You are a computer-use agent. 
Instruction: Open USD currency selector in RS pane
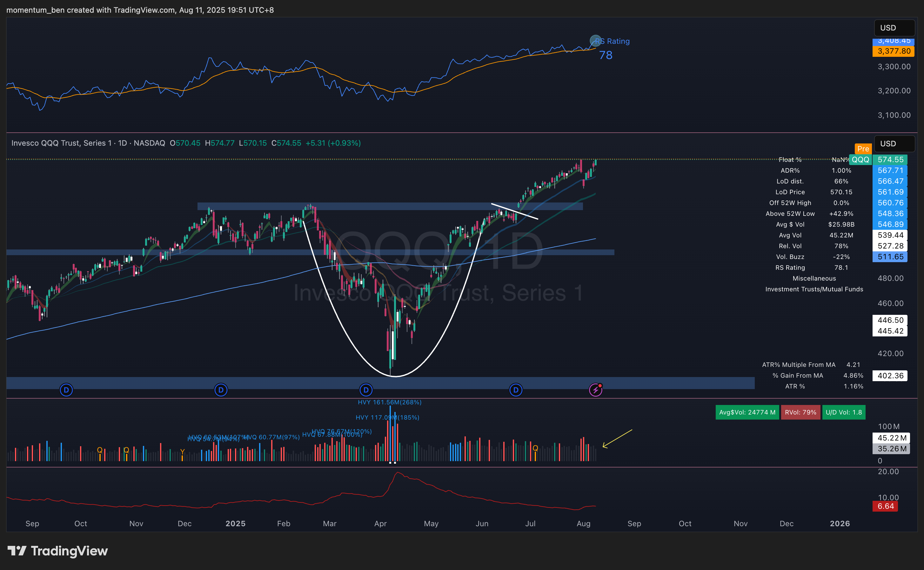(x=894, y=28)
